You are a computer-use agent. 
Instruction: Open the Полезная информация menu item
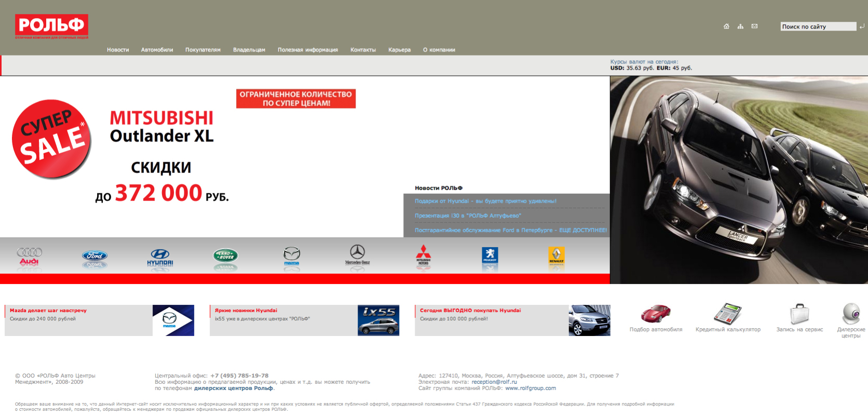[x=308, y=50]
